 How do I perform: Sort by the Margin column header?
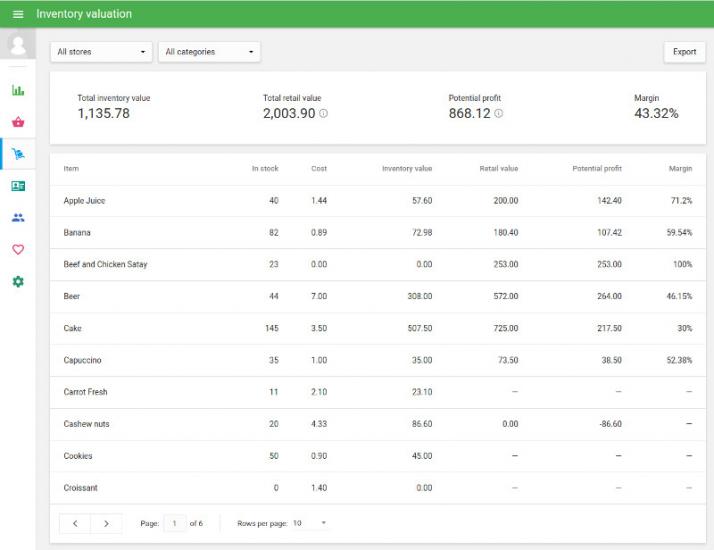(680, 169)
